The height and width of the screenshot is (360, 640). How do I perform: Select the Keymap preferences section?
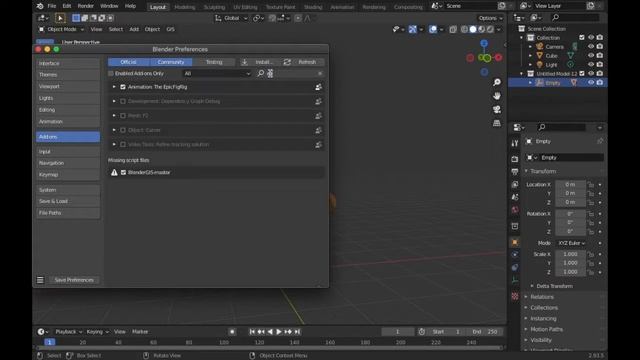[x=68, y=174]
